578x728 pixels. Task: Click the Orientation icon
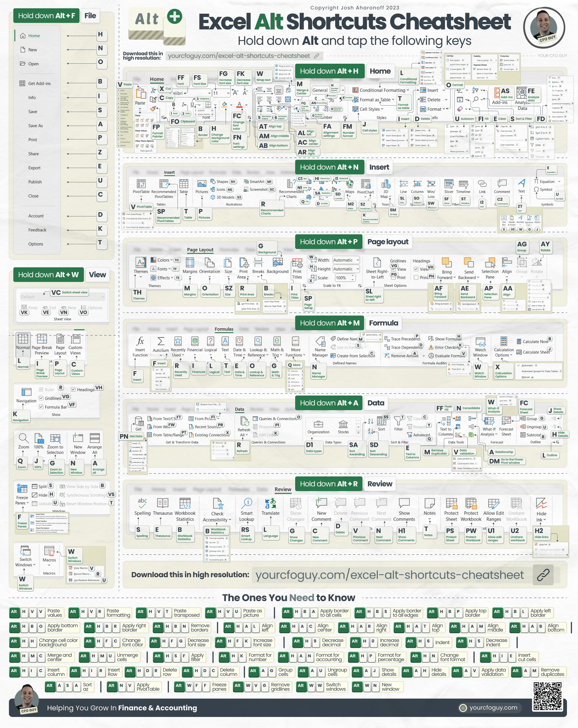click(209, 262)
